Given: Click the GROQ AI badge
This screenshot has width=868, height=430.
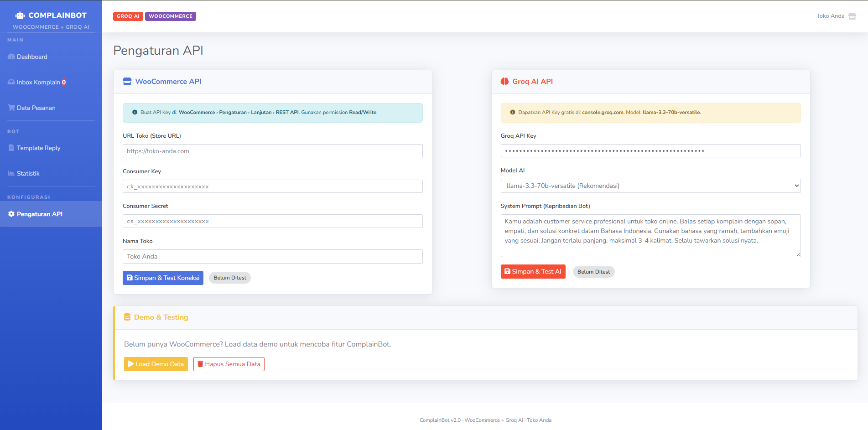Looking at the screenshot, I should tap(128, 16).
